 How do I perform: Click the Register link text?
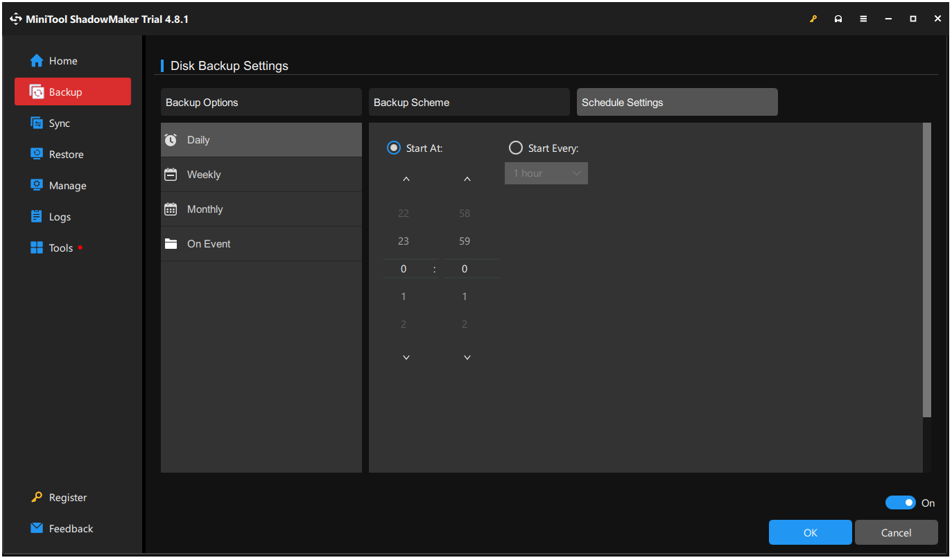point(68,498)
